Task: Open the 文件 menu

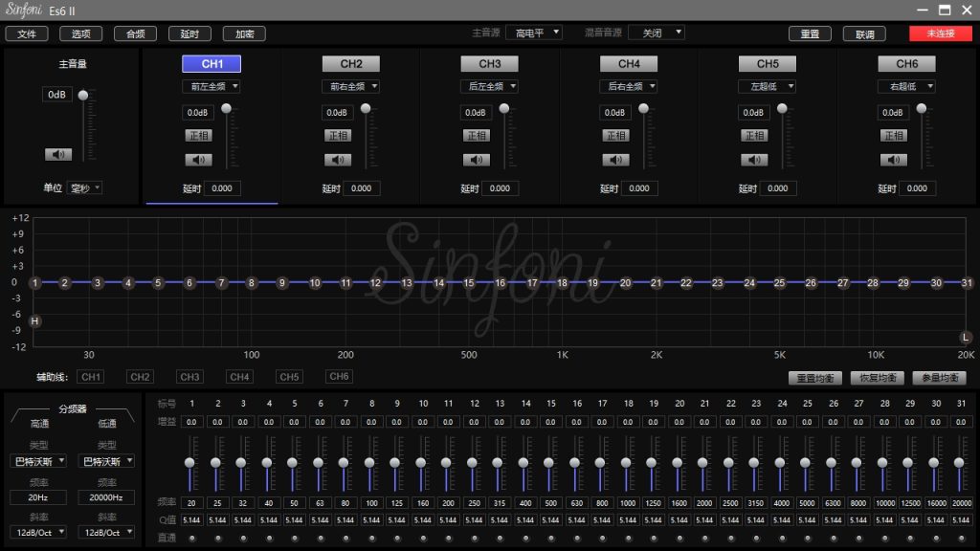Action: [x=27, y=33]
